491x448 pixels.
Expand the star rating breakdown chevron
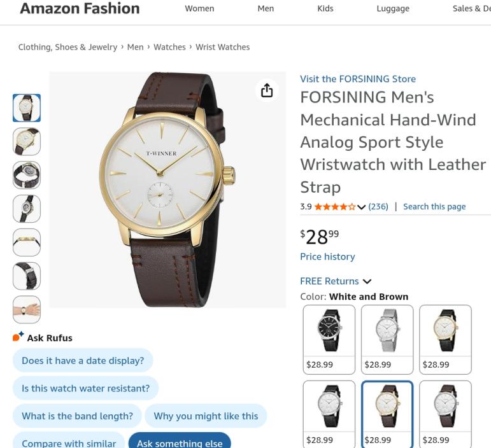[x=362, y=207]
